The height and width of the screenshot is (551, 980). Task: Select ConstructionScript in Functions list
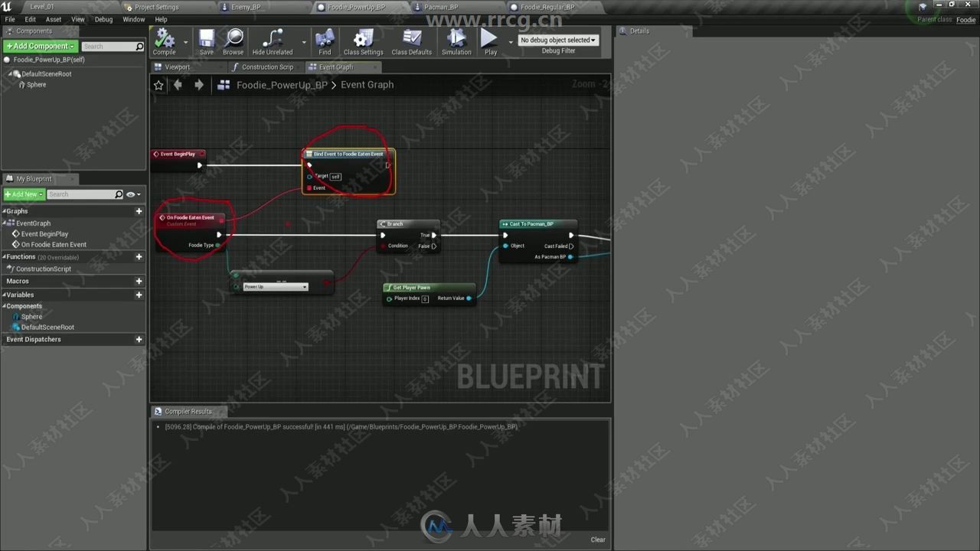pyautogui.click(x=44, y=269)
